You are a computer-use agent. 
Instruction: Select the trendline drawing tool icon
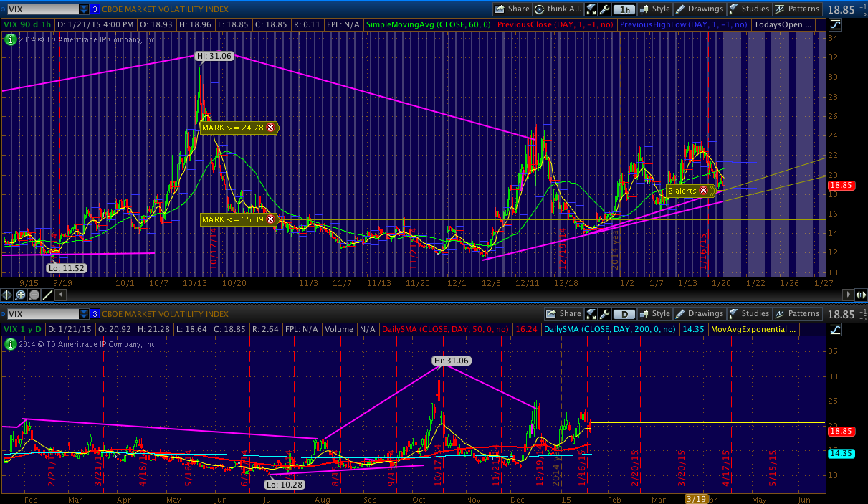(47, 295)
